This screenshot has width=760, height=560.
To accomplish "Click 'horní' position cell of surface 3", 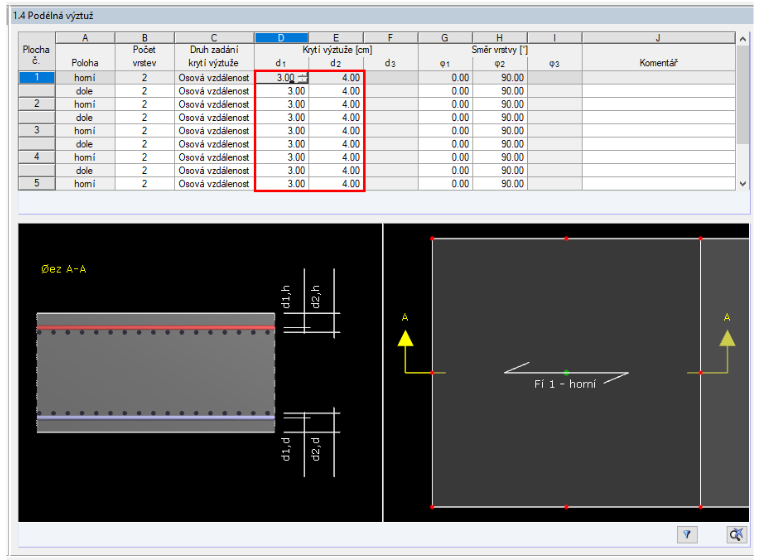I will pyautogui.click(x=85, y=130).
